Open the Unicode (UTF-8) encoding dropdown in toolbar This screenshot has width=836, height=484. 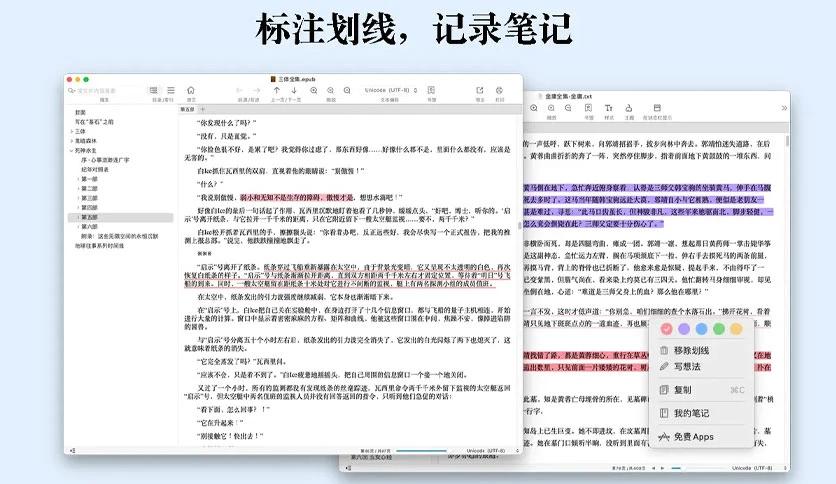tap(390, 90)
